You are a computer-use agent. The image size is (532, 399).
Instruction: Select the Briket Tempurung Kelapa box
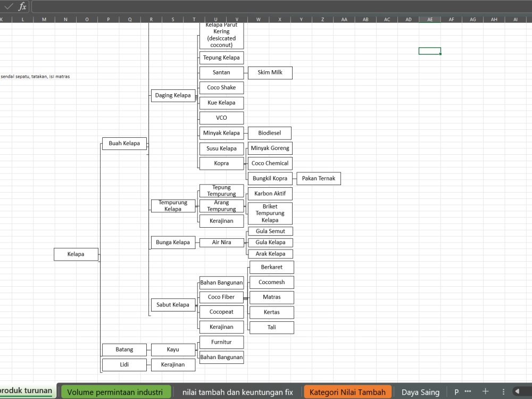[270, 213]
